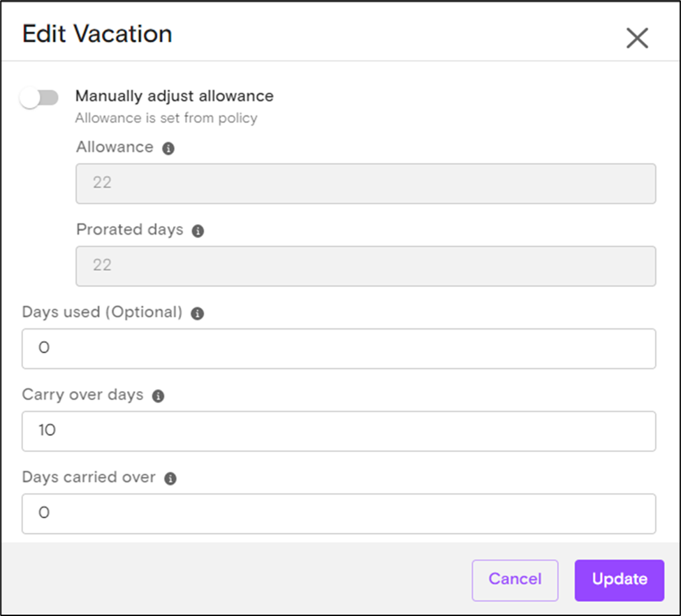This screenshot has width=681, height=616.
Task: Click the disabled Prorated days field
Action: (x=366, y=266)
